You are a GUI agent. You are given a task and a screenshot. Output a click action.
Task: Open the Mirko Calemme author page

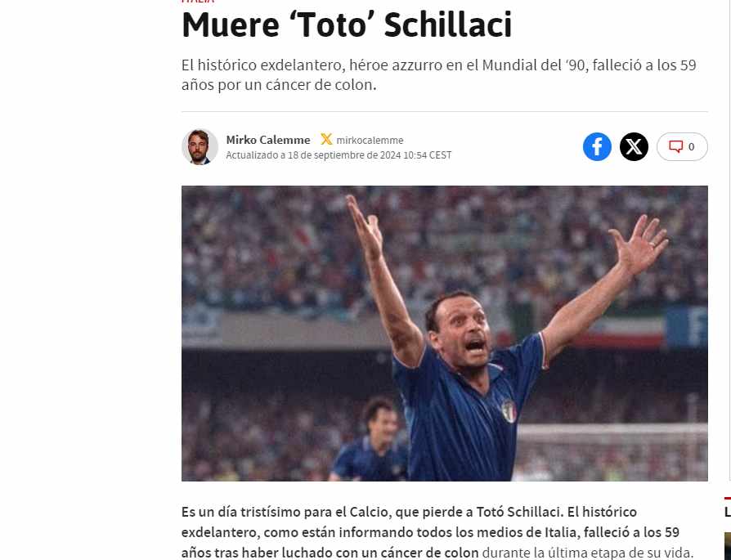point(268,140)
